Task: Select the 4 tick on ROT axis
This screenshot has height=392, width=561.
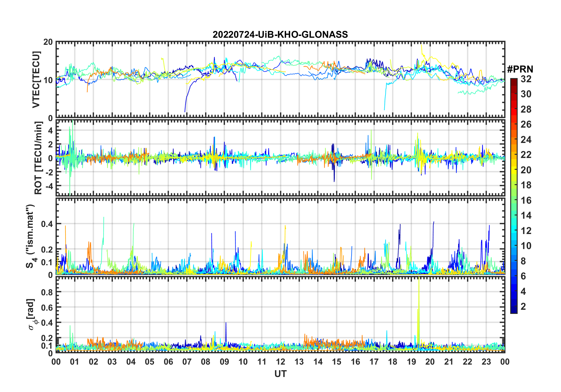Action: point(50,130)
